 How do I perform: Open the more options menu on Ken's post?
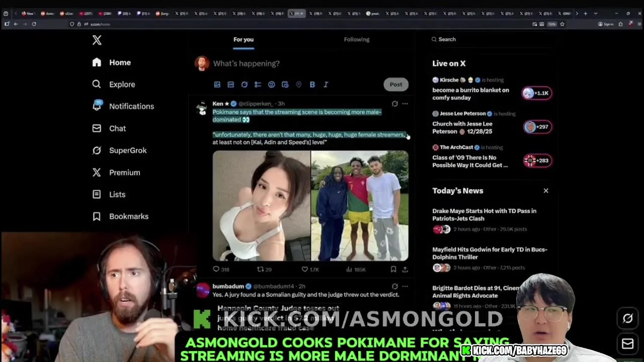(405, 104)
